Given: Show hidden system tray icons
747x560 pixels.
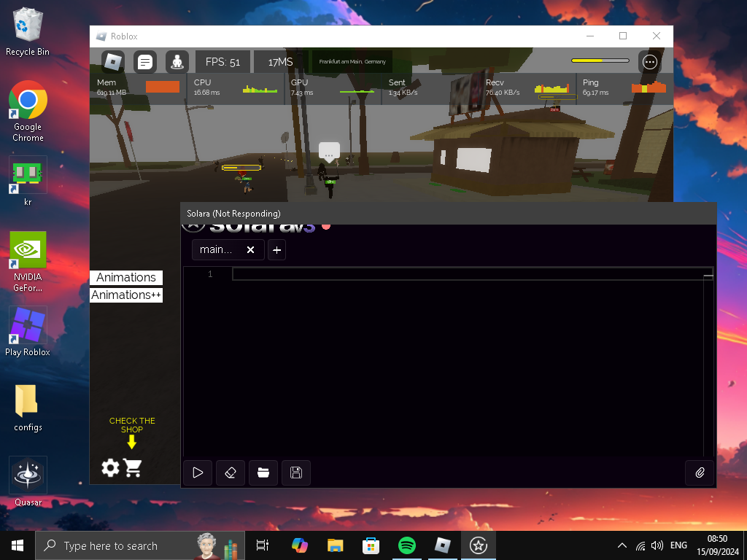Looking at the screenshot, I should tap(622, 545).
